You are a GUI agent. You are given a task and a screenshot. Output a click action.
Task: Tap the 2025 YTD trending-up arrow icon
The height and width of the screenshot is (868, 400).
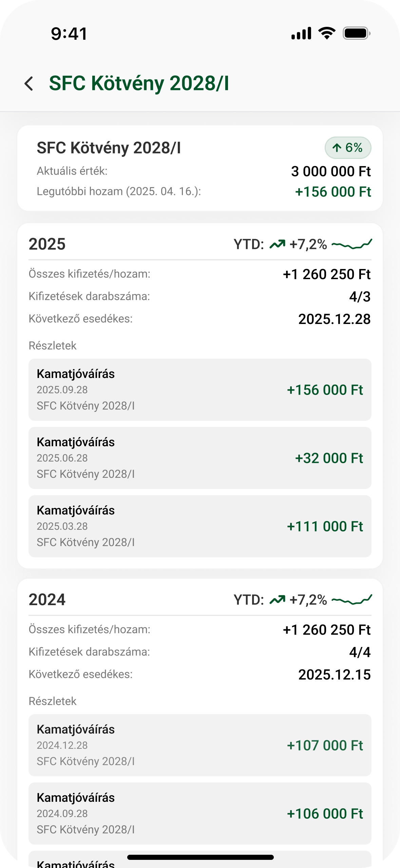277,244
